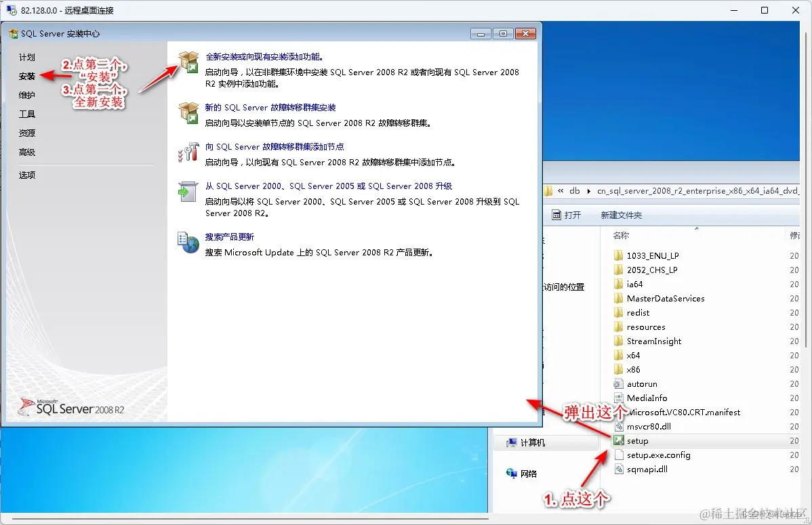812x525 pixels.
Task: Click the db breadcrumb segment
Action: pyautogui.click(x=575, y=191)
